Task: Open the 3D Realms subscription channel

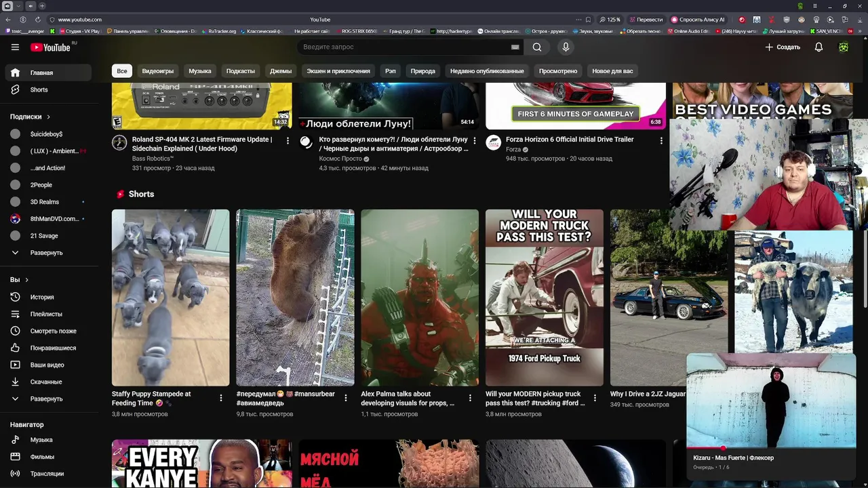Action: point(48,202)
